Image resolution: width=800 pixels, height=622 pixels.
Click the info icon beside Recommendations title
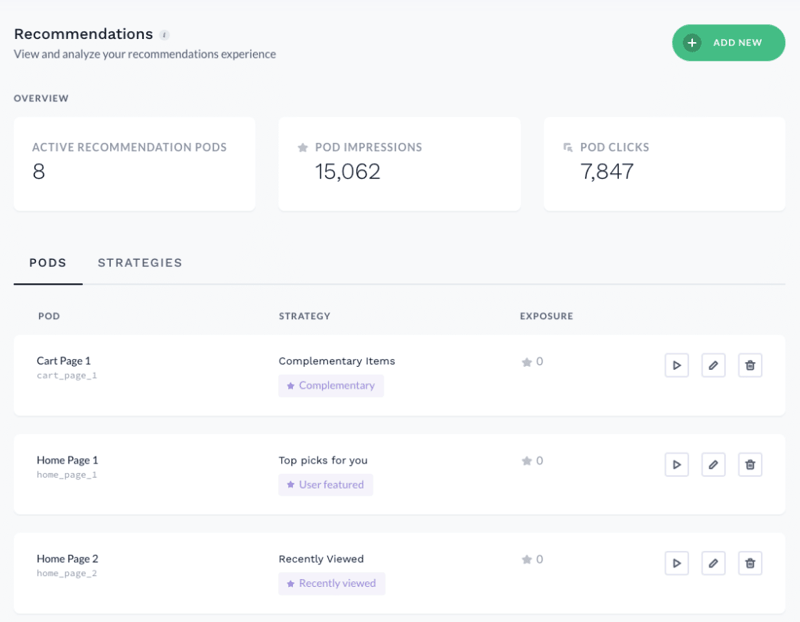(x=164, y=35)
